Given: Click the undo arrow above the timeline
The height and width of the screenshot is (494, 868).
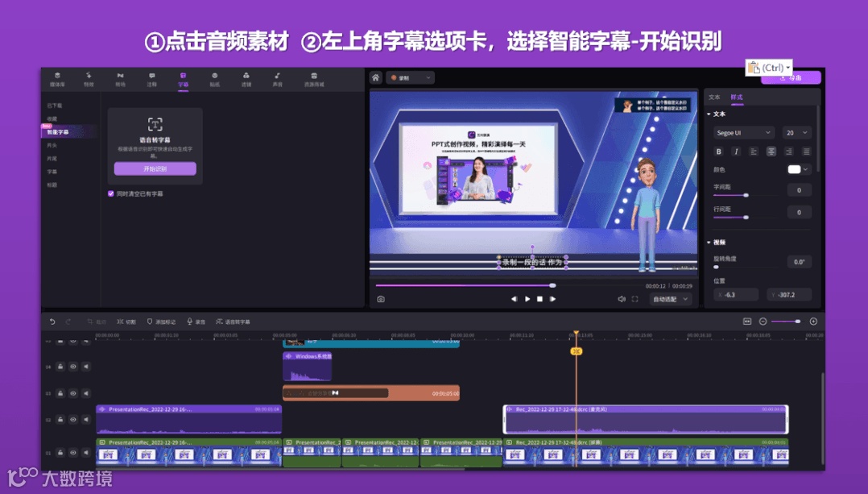Looking at the screenshot, I should pos(52,322).
